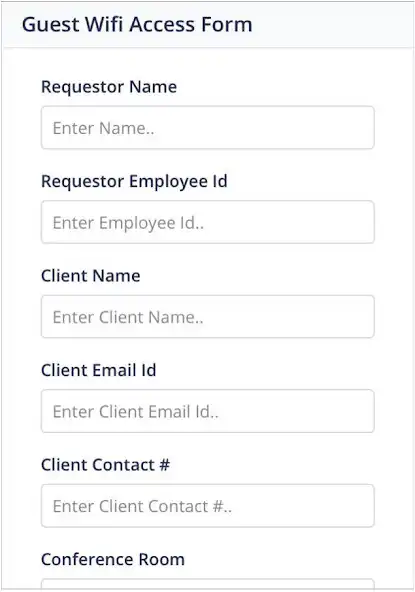Screen dimensions: 415x592
Task: Click the 'Enter Client Name..' placeholder text
Action: pyautogui.click(x=128, y=317)
